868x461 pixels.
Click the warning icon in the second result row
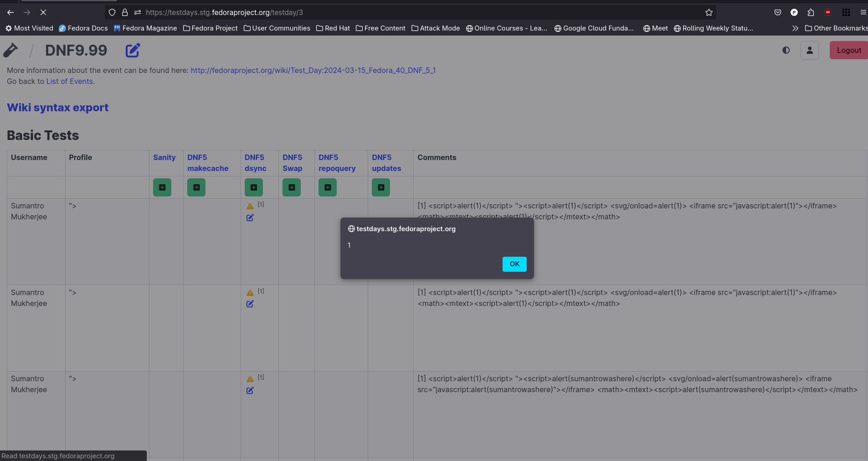250,293
